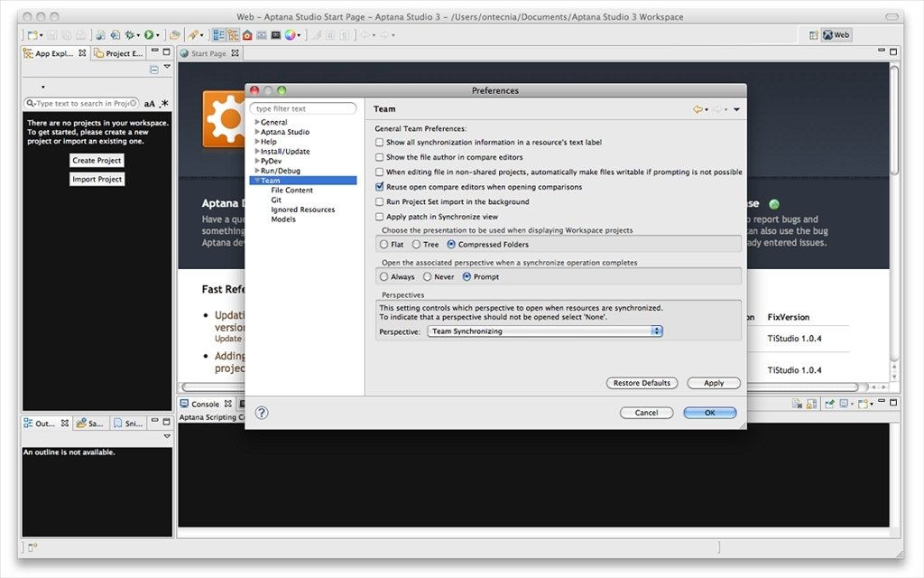Expand the General preferences tree node
Image resolution: width=924 pixels, height=578 pixels.
(257, 122)
